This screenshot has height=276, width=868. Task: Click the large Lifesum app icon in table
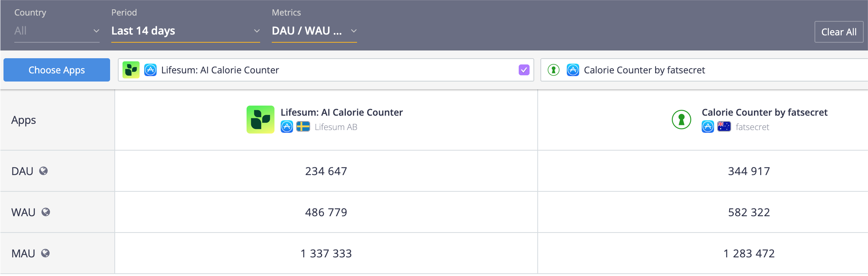click(x=260, y=120)
